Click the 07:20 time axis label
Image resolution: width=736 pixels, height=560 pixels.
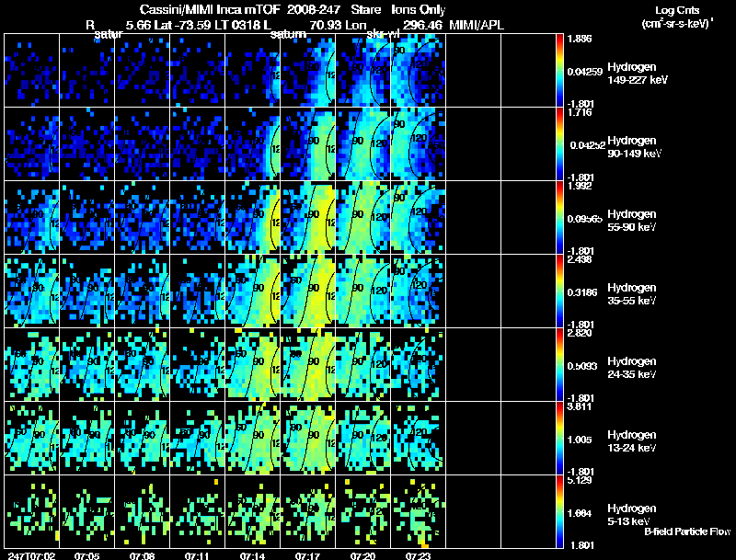coord(362,555)
